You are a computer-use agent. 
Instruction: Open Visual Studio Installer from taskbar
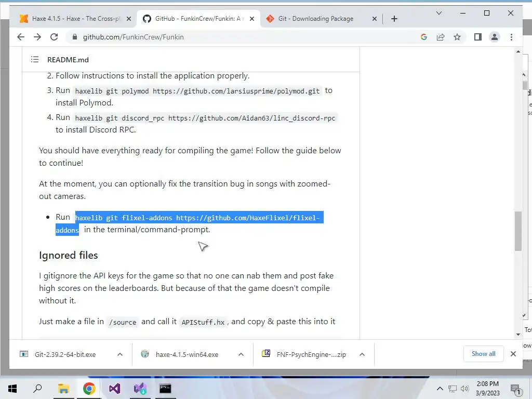pyautogui.click(x=140, y=389)
